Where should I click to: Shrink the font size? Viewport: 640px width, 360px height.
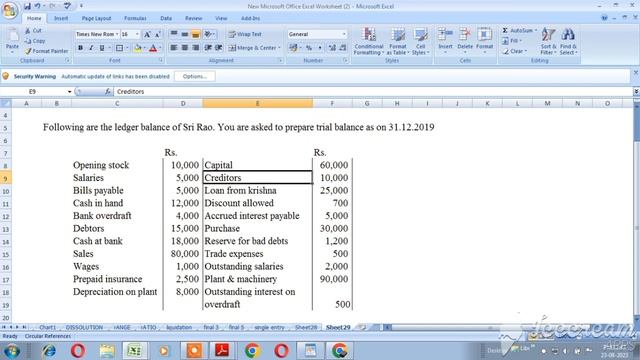158,34
